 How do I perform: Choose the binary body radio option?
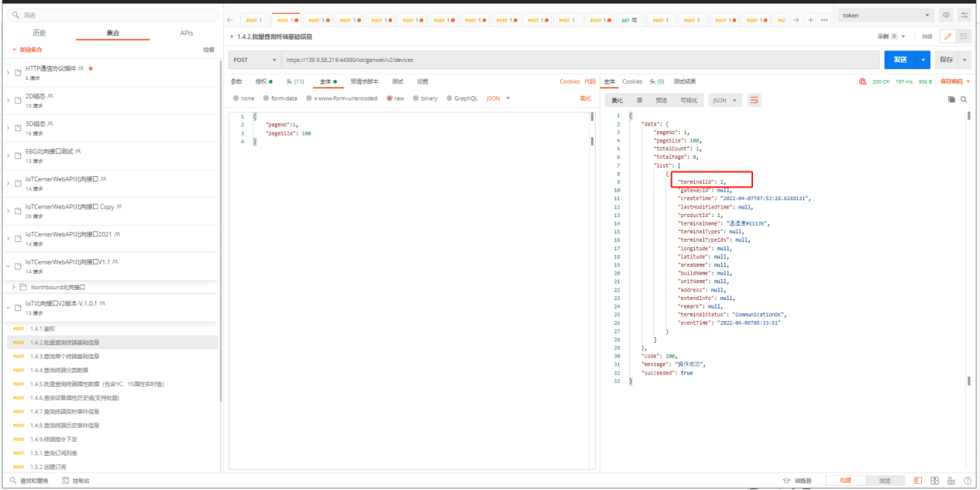416,98
